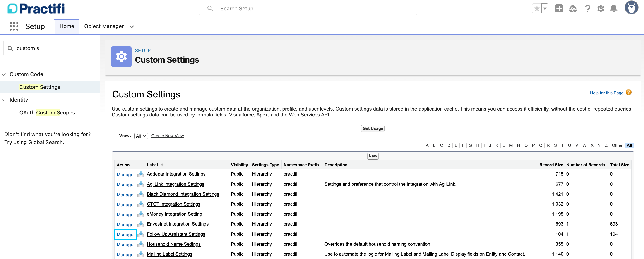Screen dimensions: 644x259
Task: Collapse the Custom Code section
Action: [x=4, y=74]
